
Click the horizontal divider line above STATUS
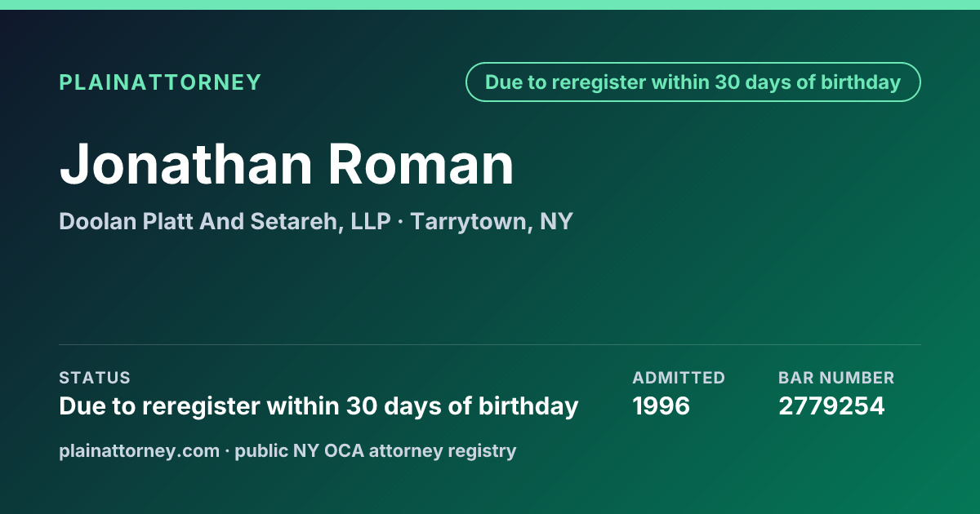490,344
